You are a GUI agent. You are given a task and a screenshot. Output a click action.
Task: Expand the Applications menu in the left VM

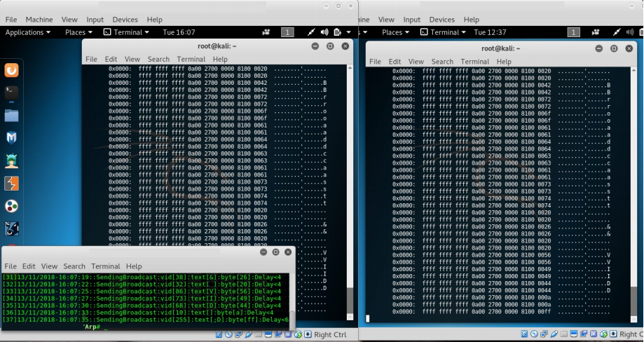pos(29,32)
